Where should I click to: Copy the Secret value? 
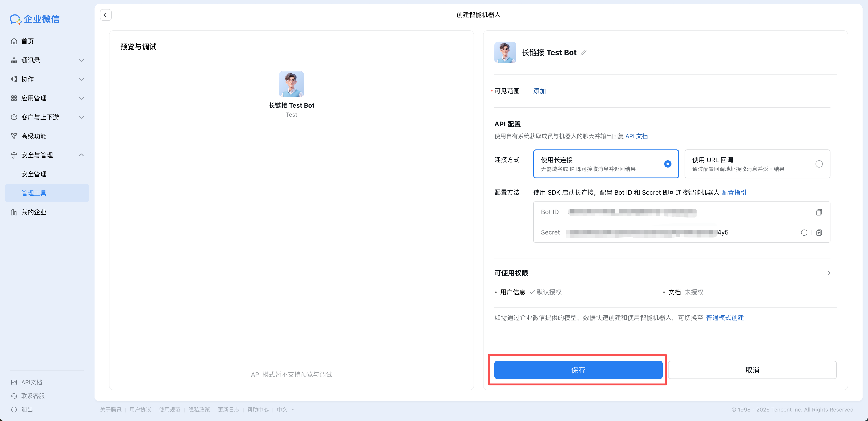(x=819, y=233)
